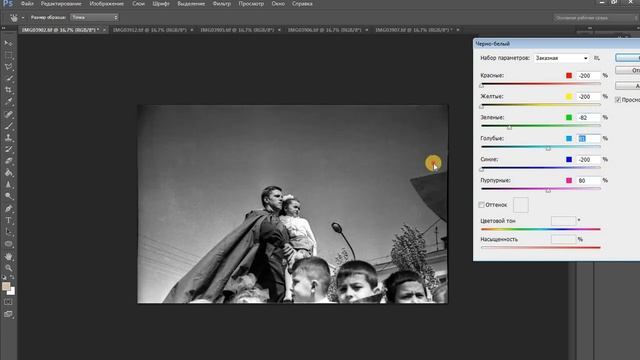
Task: Click the Красные value field
Action: (588, 76)
